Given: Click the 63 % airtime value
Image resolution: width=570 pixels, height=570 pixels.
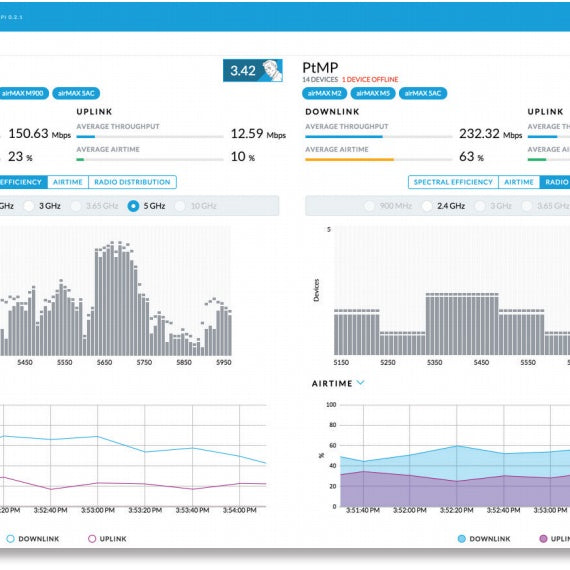Looking at the screenshot, I should click(x=471, y=157).
